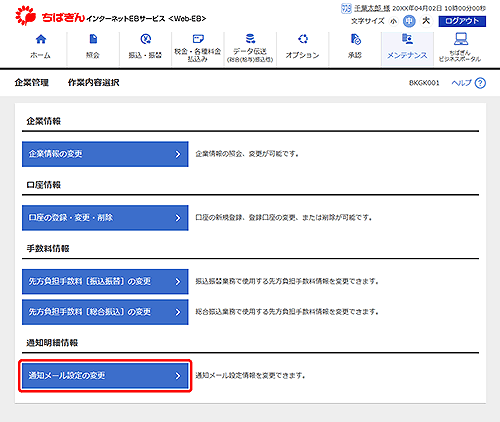Open the データ伝送 database icon
The image size is (500, 422).
pos(250,39)
